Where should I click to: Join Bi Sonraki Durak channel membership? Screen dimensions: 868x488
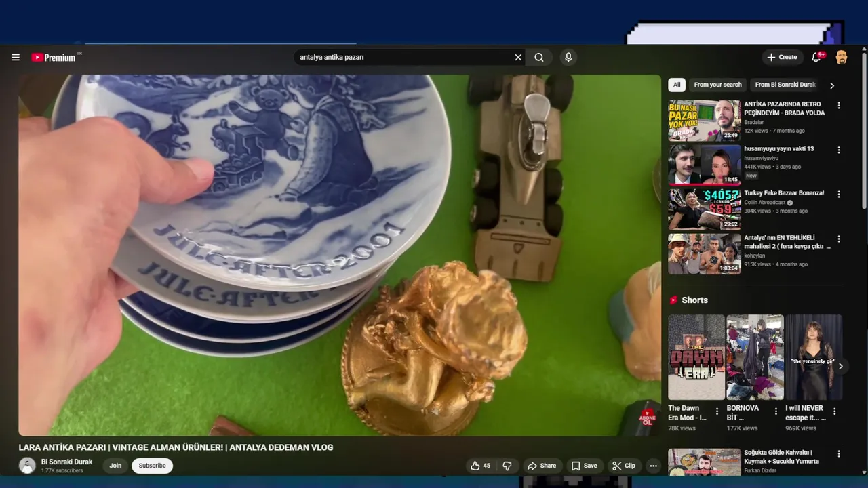click(x=115, y=466)
